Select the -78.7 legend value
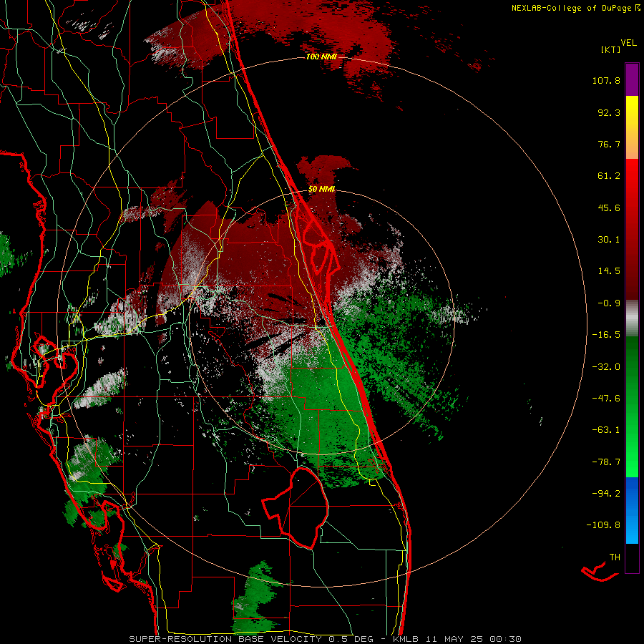 tap(606, 462)
